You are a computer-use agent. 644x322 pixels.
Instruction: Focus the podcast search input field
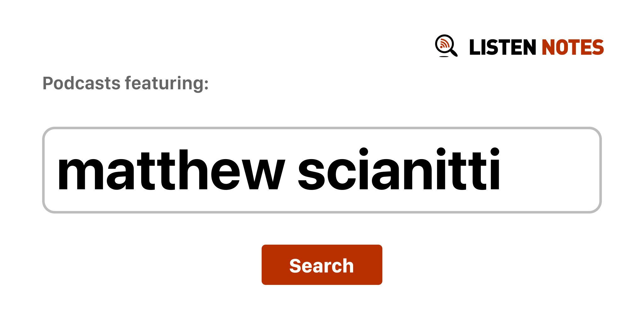pos(321,170)
